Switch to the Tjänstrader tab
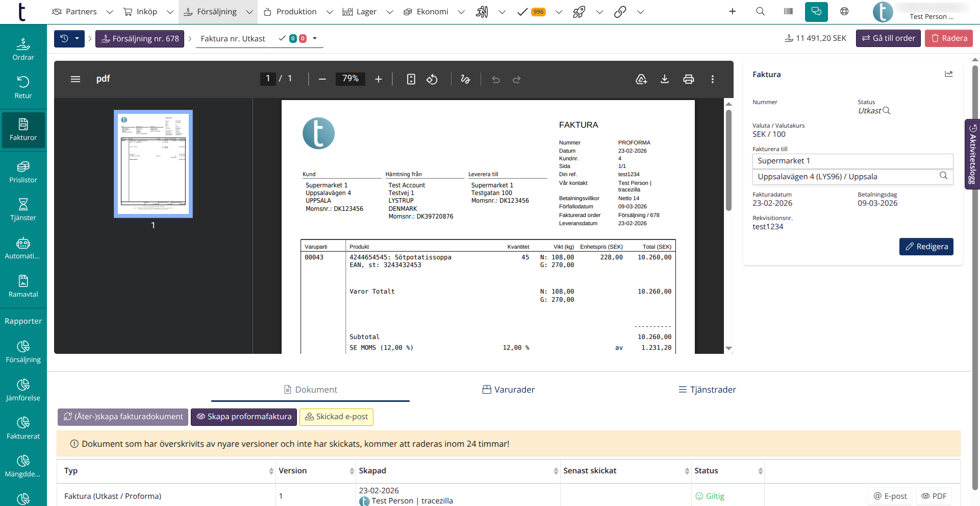The height and width of the screenshot is (506, 980). pyautogui.click(x=707, y=390)
